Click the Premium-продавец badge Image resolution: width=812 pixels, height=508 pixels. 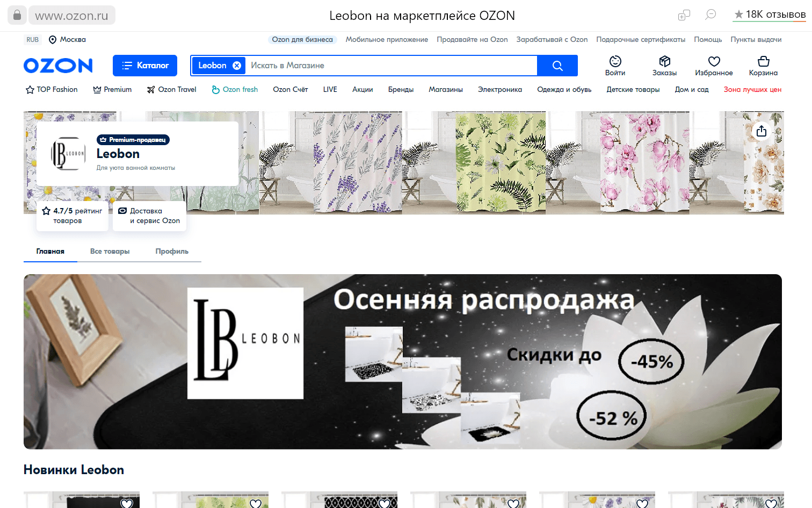point(133,140)
